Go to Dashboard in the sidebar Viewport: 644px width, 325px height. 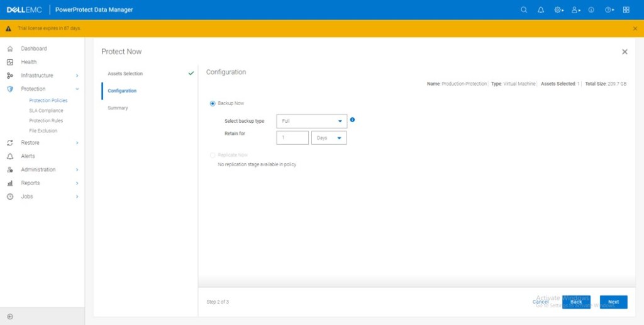(34, 48)
